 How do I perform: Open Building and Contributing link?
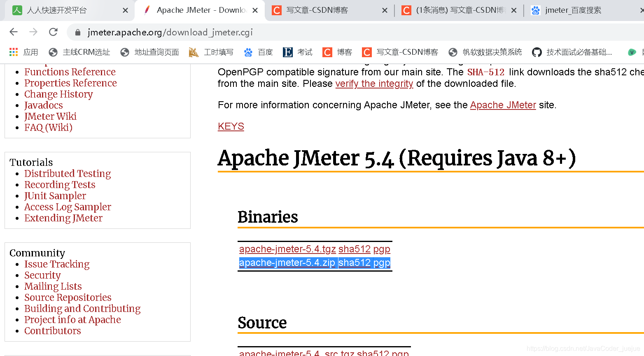click(82, 309)
